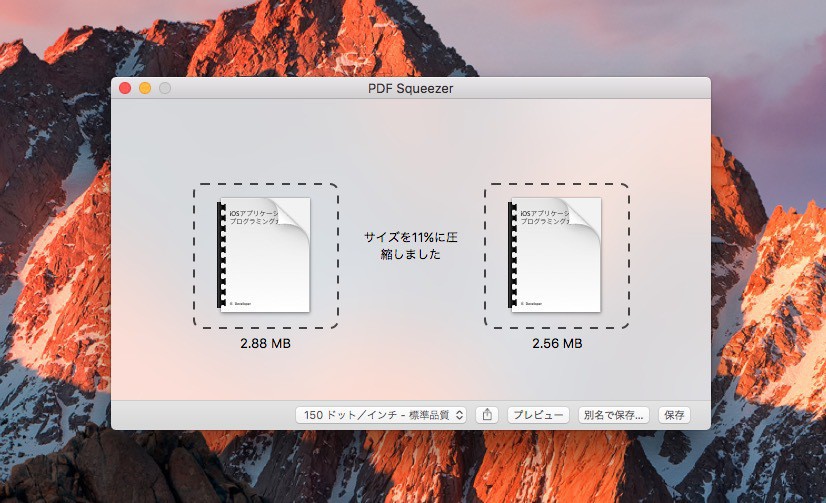Screen dimensions: 826x503
Task: Click the 2.56 MB file size label
Action: pos(557,343)
